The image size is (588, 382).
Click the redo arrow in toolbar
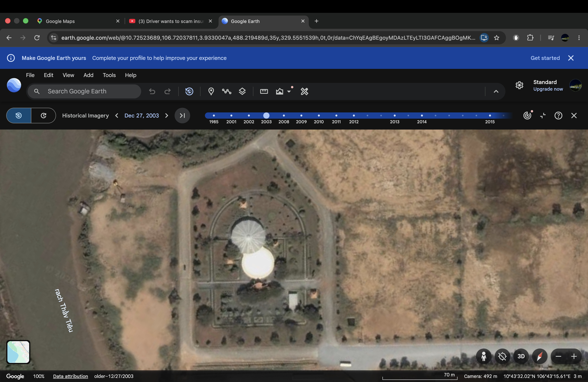(x=167, y=91)
